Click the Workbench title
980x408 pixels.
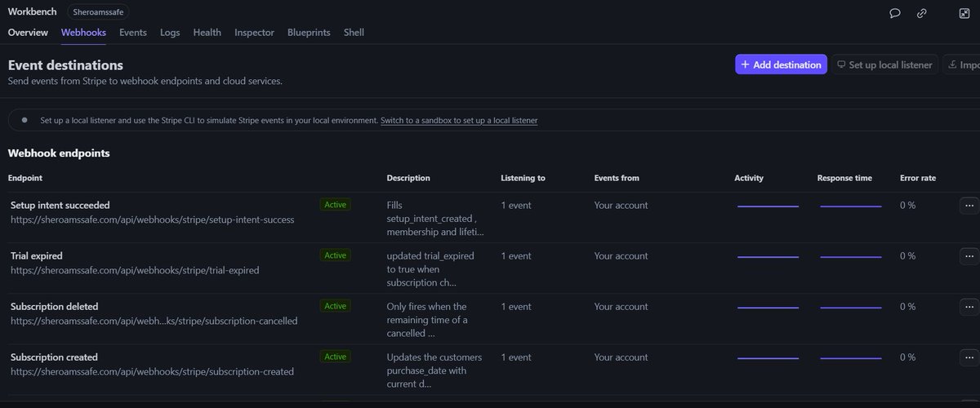pyautogui.click(x=32, y=11)
